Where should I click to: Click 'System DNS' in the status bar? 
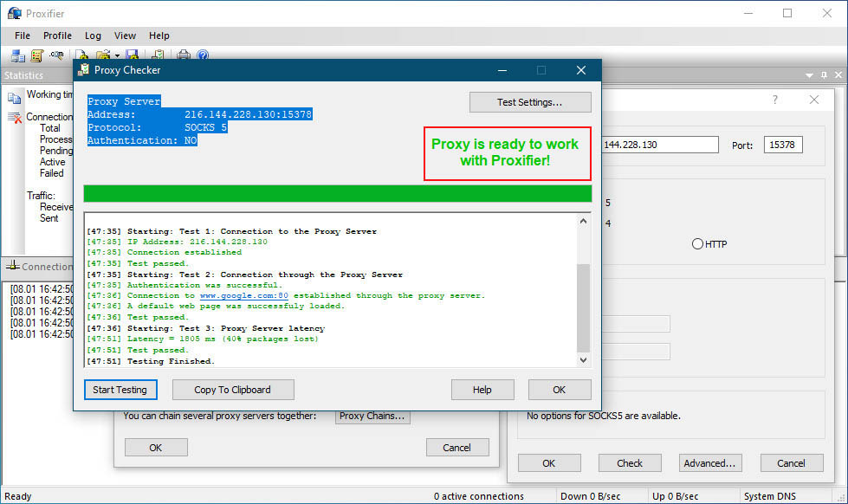point(769,496)
